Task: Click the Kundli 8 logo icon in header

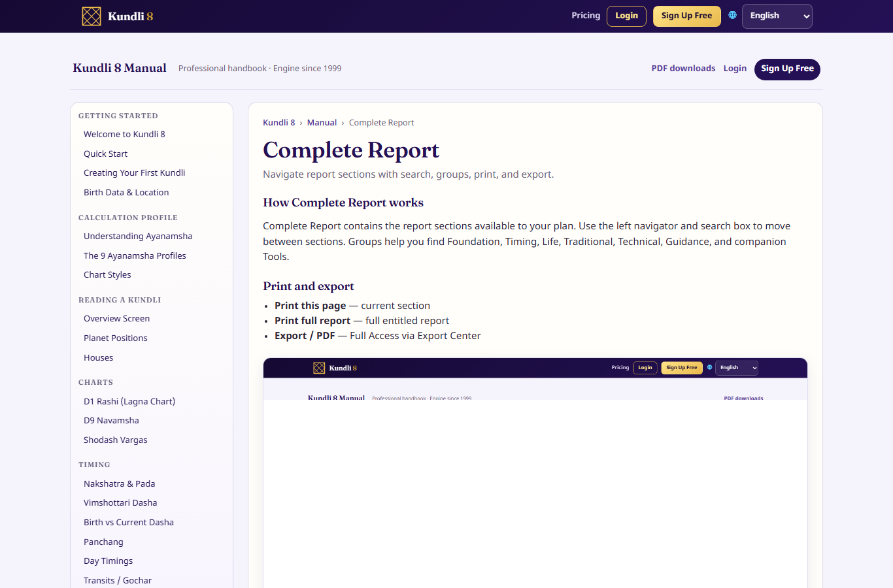Action: click(92, 16)
